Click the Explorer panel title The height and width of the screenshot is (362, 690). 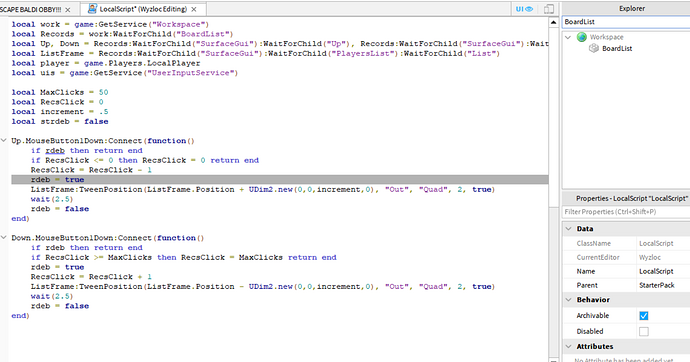tap(632, 8)
